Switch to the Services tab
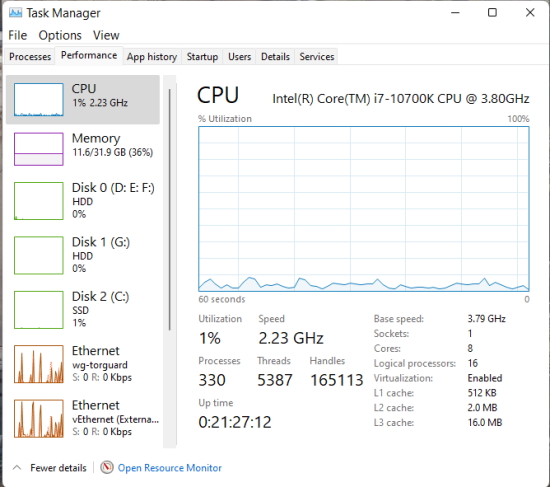 [x=317, y=56]
